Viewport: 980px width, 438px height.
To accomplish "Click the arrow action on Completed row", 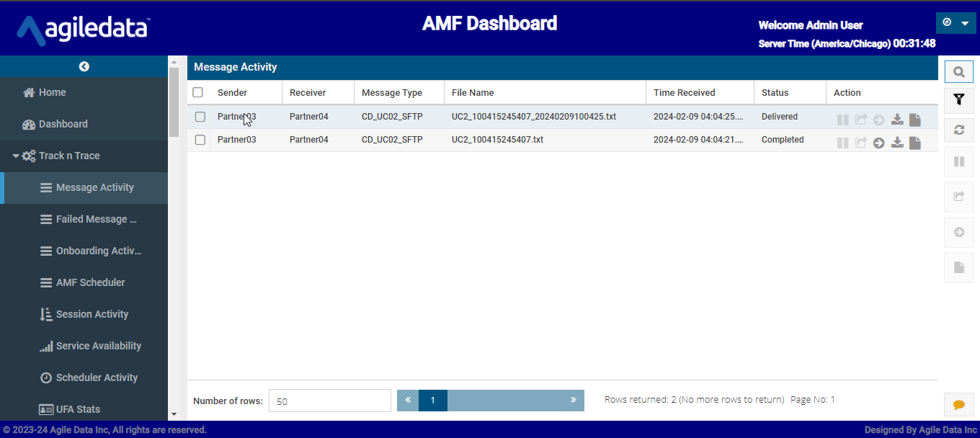I will [x=878, y=143].
